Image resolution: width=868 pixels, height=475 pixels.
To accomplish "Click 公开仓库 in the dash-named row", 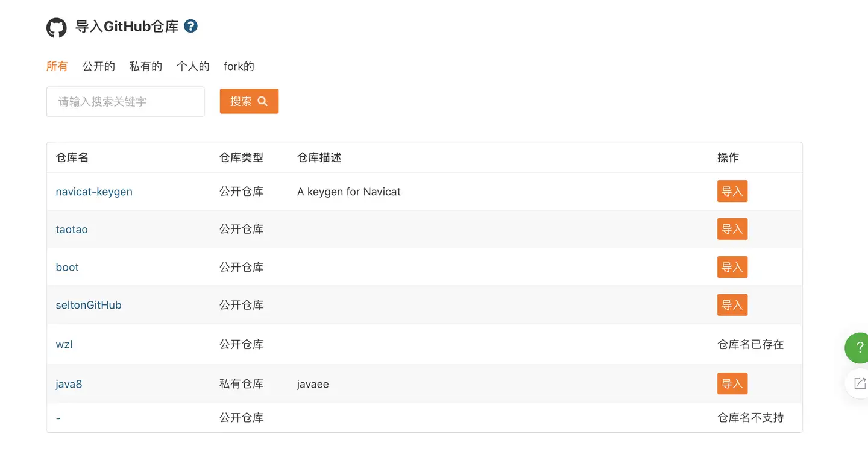I will (x=241, y=418).
